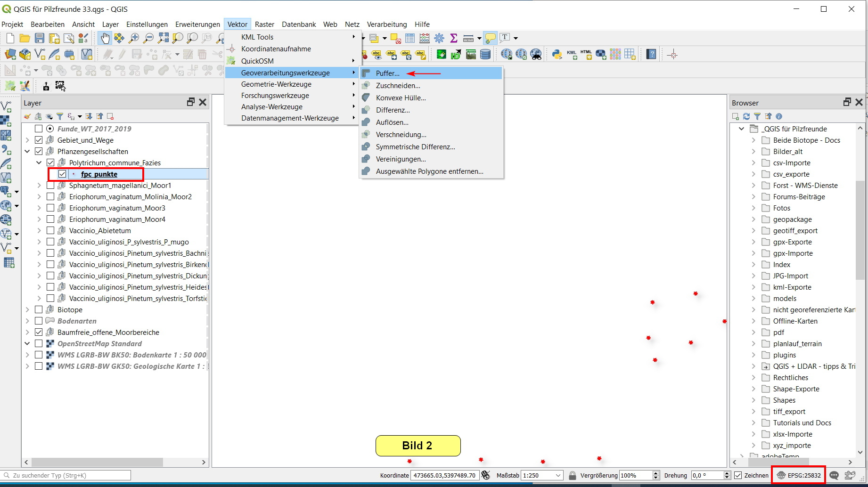Toggle the Zeichnen render checkbox
This screenshot has height=487, width=868.
click(x=738, y=475)
